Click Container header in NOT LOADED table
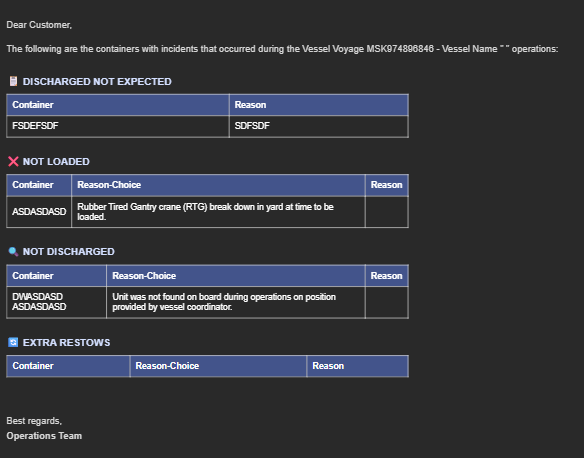584x458 pixels. click(39, 185)
